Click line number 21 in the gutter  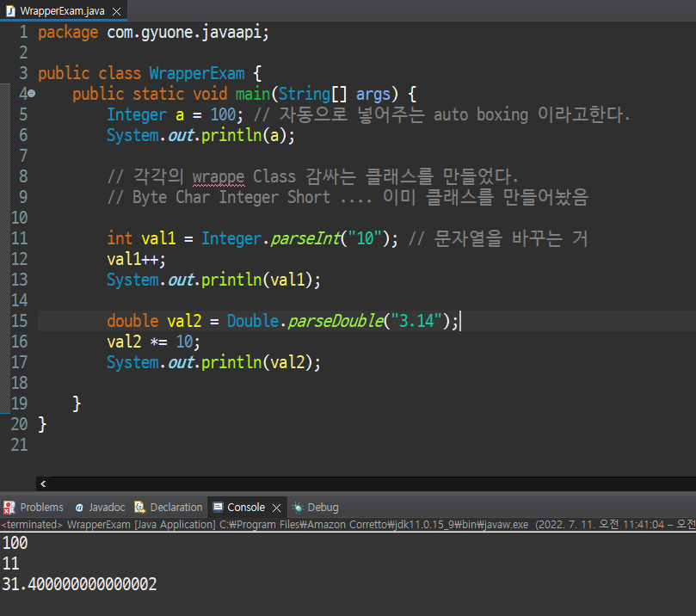tap(19, 445)
